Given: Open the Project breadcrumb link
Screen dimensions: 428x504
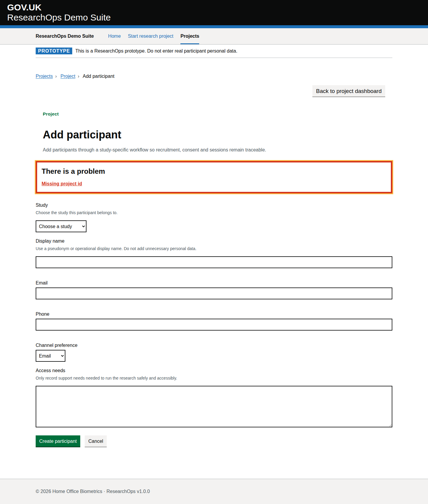Looking at the screenshot, I should 68,76.
